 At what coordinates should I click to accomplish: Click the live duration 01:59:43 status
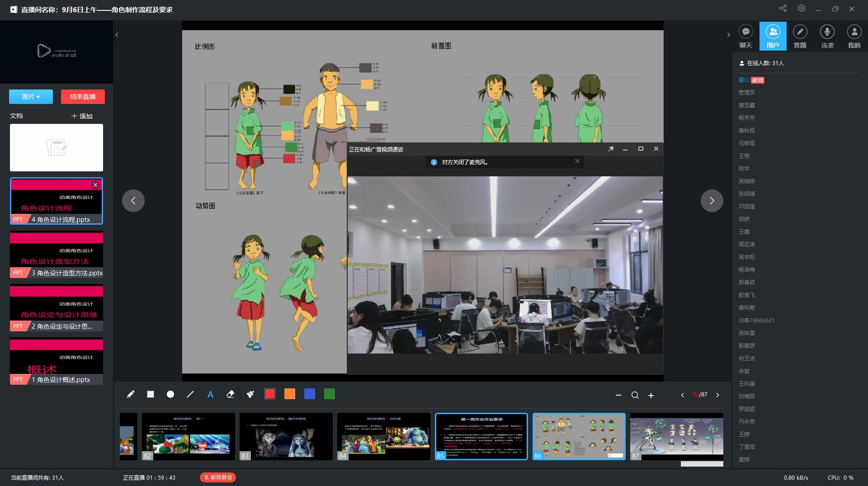coord(149,477)
